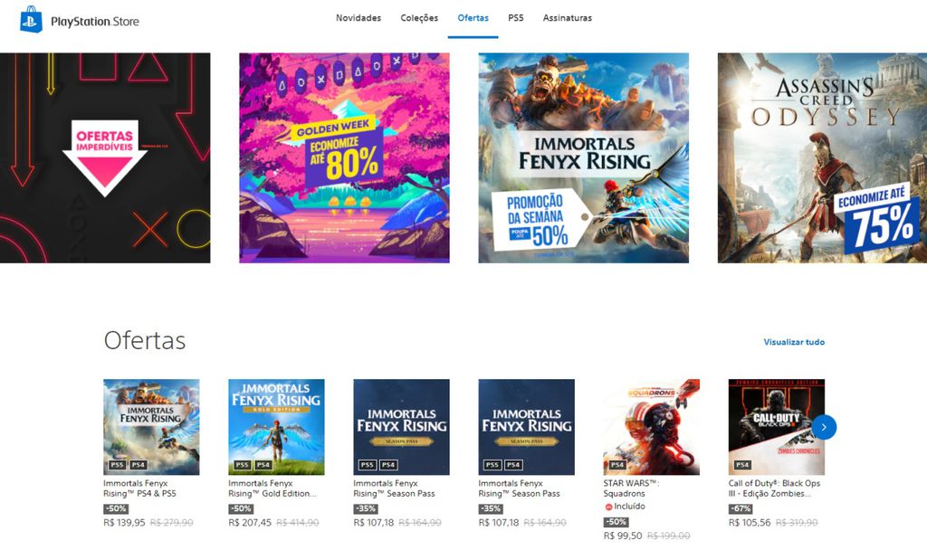
Task: Select Immortals Fenyx Rising PS4 & PS5 cover
Action: coord(151,427)
